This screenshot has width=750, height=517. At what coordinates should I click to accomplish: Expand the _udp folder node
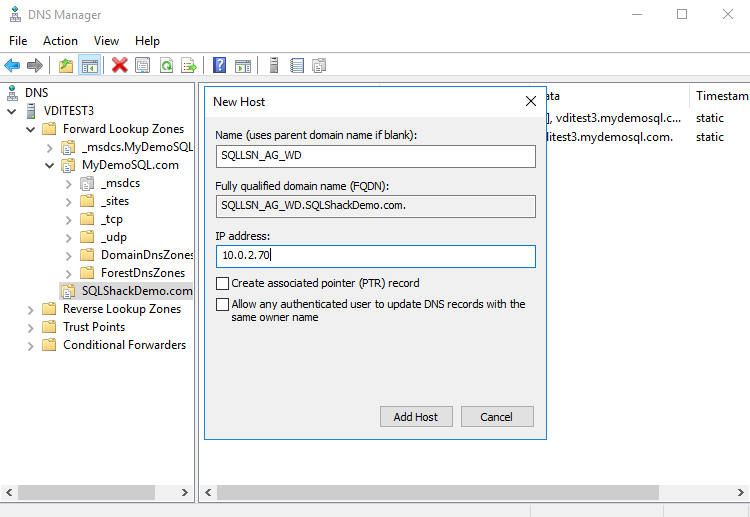coord(69,238)
